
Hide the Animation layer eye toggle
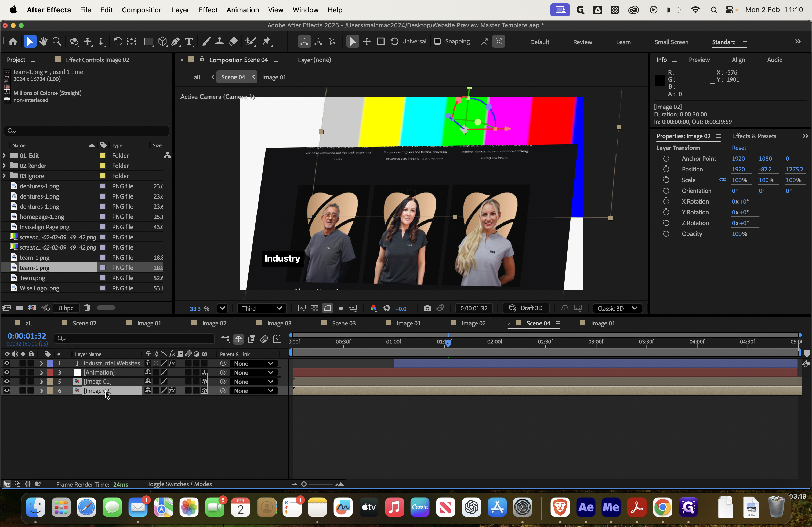click(6, 373)
